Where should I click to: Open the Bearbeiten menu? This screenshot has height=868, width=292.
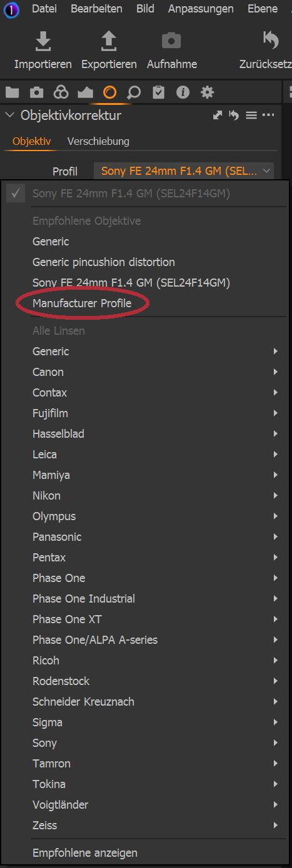pyautogui.click(x=96, y=9)
